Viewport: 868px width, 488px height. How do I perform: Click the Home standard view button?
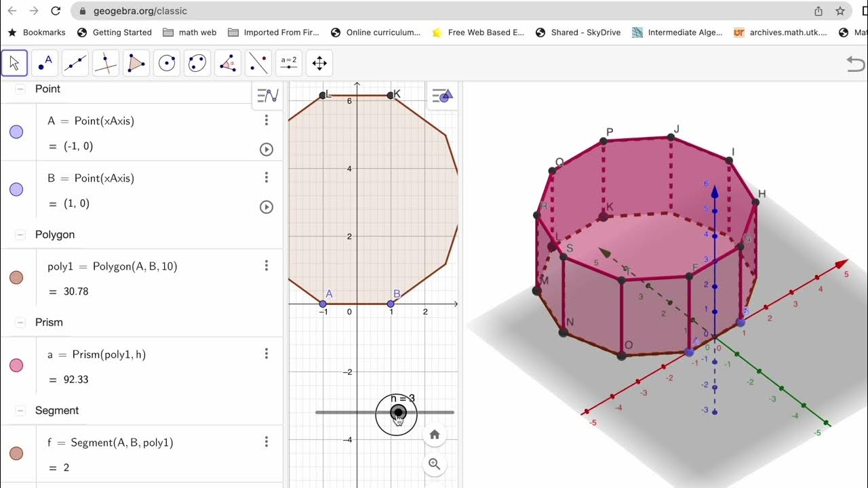point(435,434)
